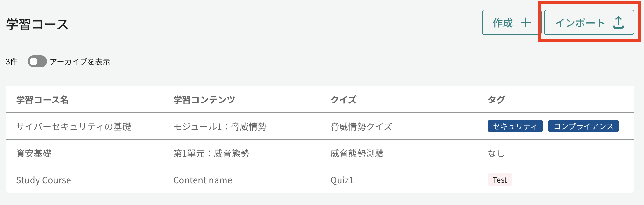Open the サイバーセキュリティの基礎 course row
644x205 pixels.
click(x=320, y=126)
